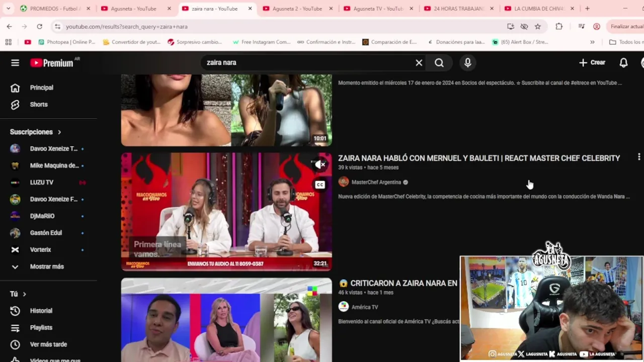
Task: Clear the search box with the X
Action: 419,63
